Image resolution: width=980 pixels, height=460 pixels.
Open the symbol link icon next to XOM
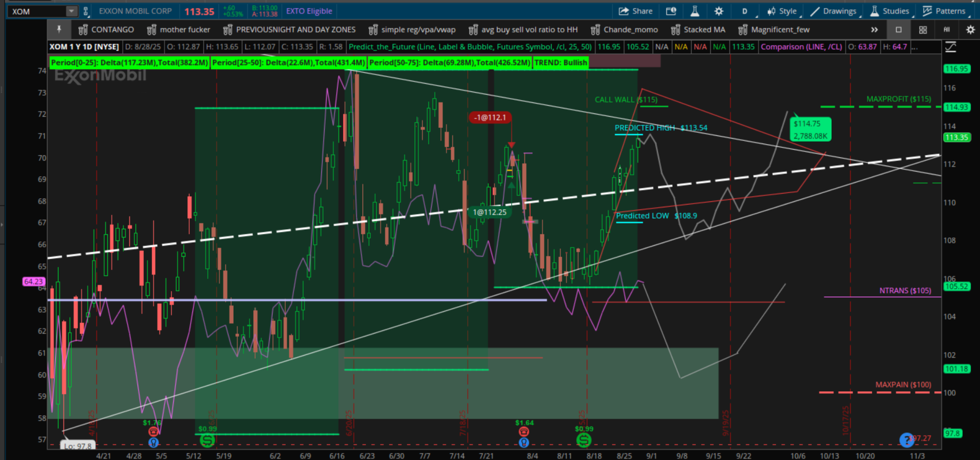point(86,11)
